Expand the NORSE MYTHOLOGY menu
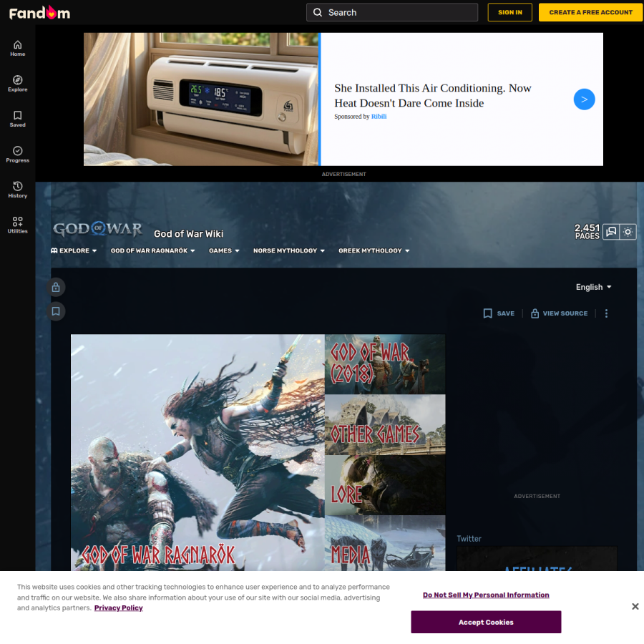The image size is (644, 644). click(x=289, y=250)
